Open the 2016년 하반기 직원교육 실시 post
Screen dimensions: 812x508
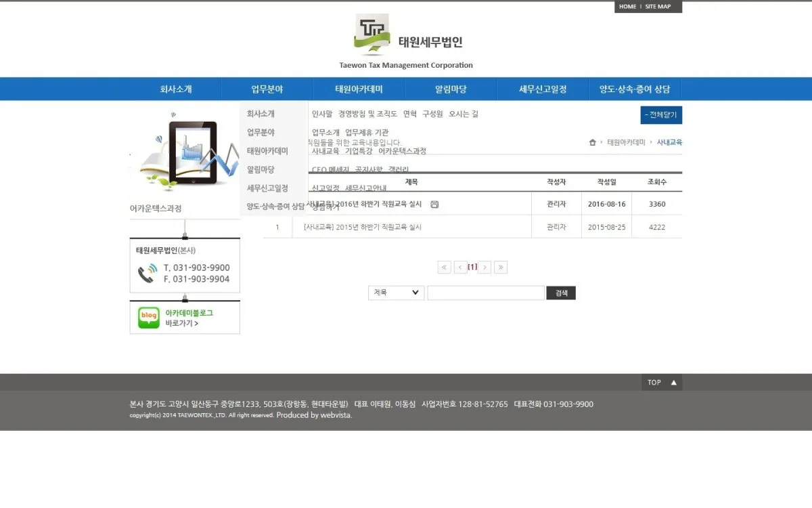click(x=365, y=204)
